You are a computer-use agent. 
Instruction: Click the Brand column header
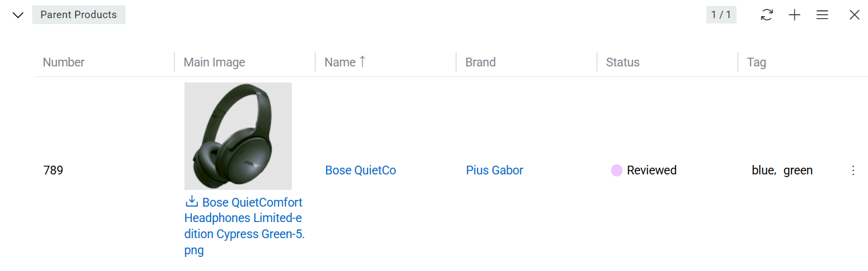pyautogui.click(x=480, y=62)
